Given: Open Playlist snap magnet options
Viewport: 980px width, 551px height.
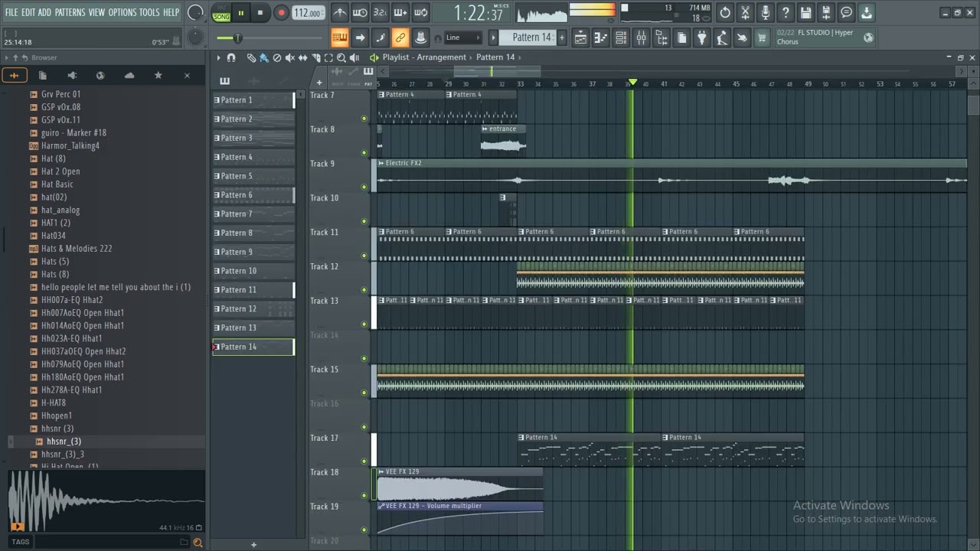Looking at the screenshot, I should click(231, 57).
